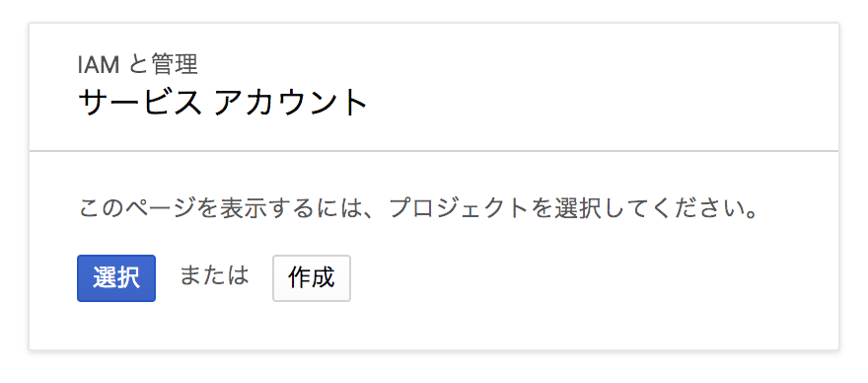Click the word サービス in the heading

click(x=140, y=103)
